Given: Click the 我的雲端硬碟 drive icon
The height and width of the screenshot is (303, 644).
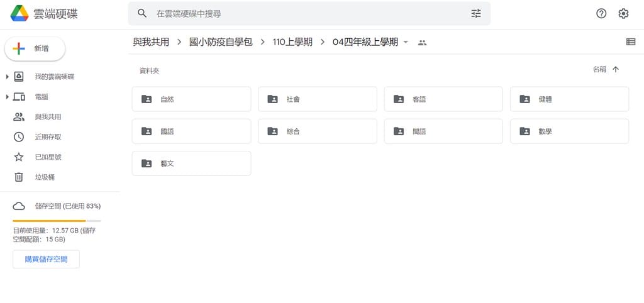Looking at the screenshot, I should click(x=19, y=76).
